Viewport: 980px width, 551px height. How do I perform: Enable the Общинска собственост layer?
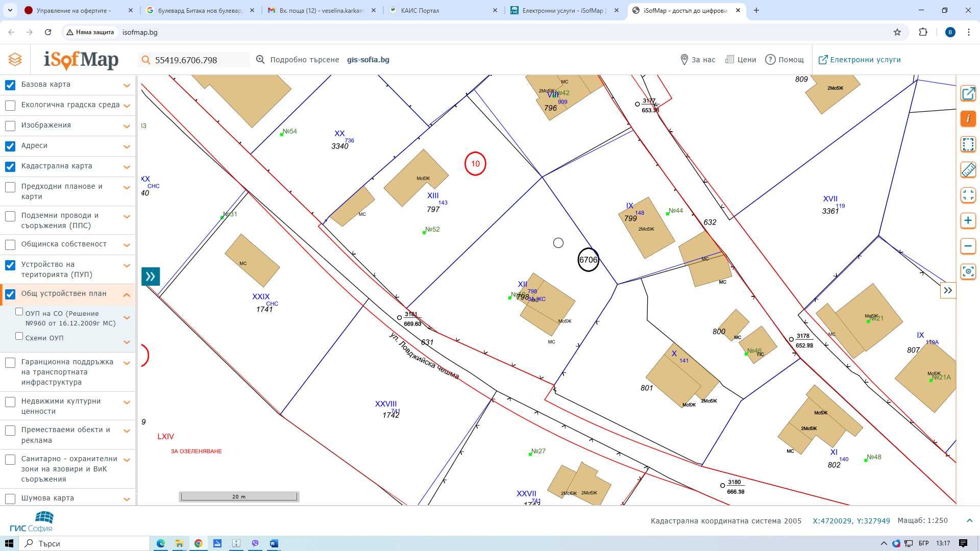(x=10, y=244)
